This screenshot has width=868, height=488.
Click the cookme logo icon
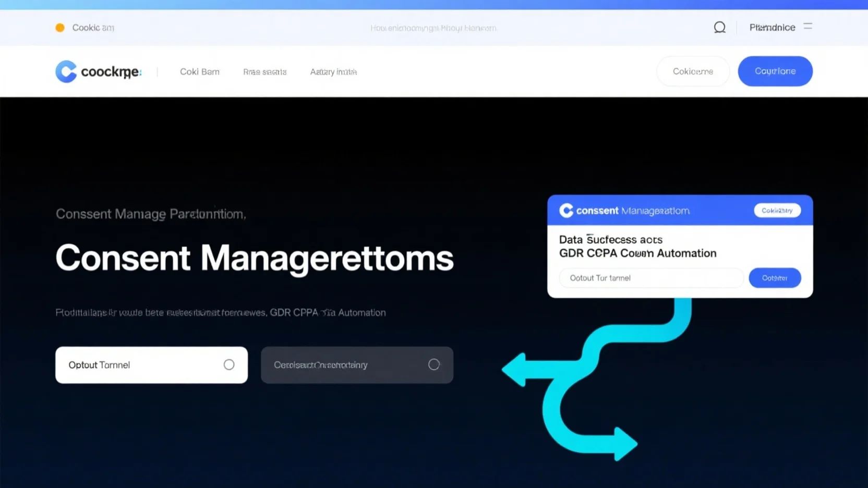pos(66,71)
